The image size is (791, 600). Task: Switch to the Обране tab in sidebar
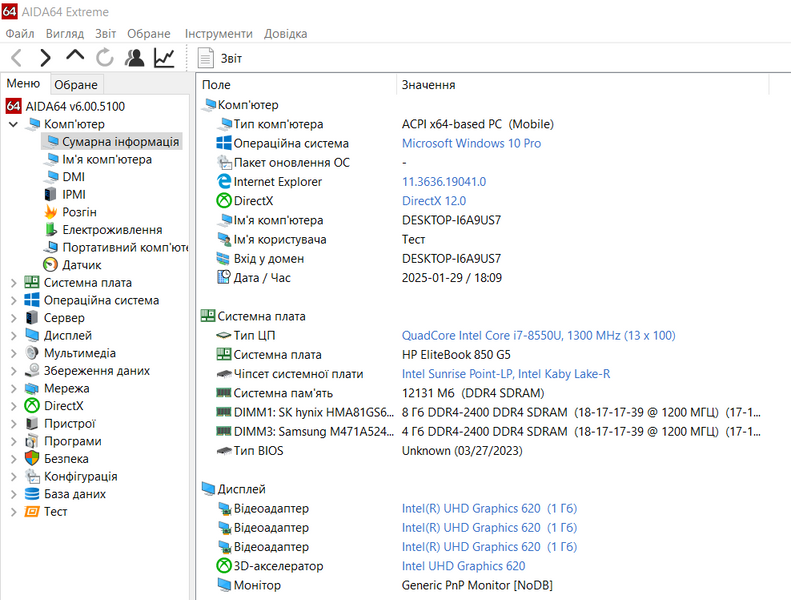[76, 85]
